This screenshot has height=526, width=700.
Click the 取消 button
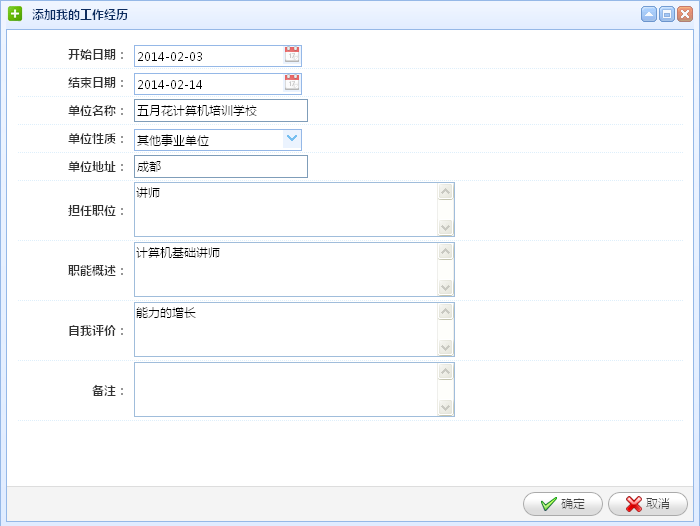(647, 504)
